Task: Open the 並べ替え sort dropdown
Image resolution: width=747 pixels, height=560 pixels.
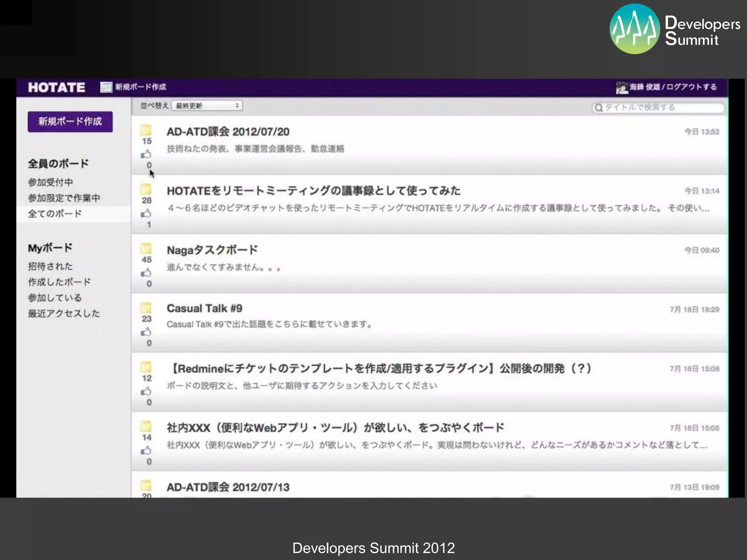Action: (x=207, y=106)
